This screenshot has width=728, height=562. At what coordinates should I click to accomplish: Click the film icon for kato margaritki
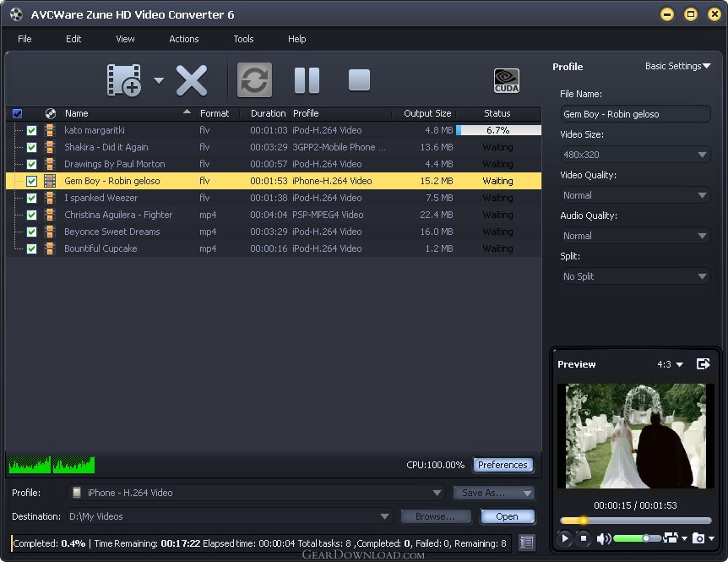point(50,130)
